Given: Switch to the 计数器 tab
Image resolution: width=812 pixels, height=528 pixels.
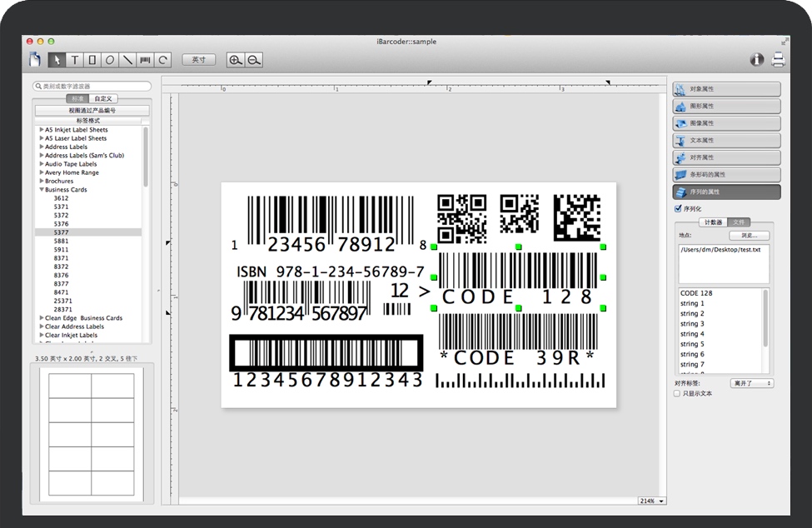Looking at the screenshot, I should coord(713,222).
